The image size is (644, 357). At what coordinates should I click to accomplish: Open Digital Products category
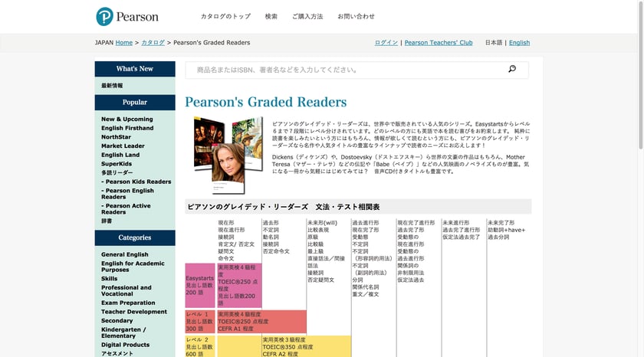[x=125, y=345]
